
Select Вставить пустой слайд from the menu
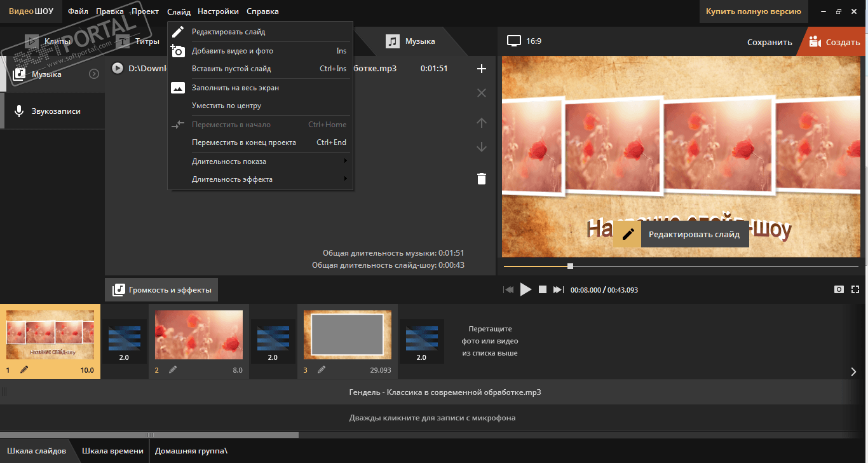(260, 69)
